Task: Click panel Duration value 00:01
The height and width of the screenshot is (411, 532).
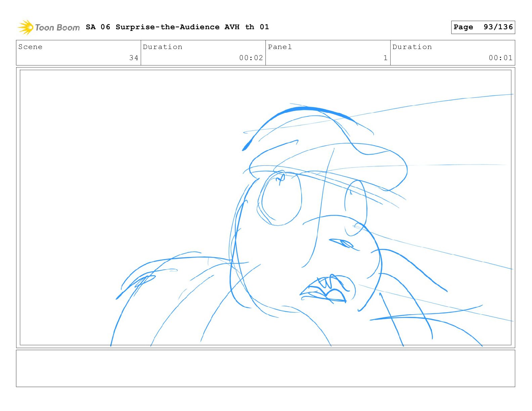Action: 500,58
